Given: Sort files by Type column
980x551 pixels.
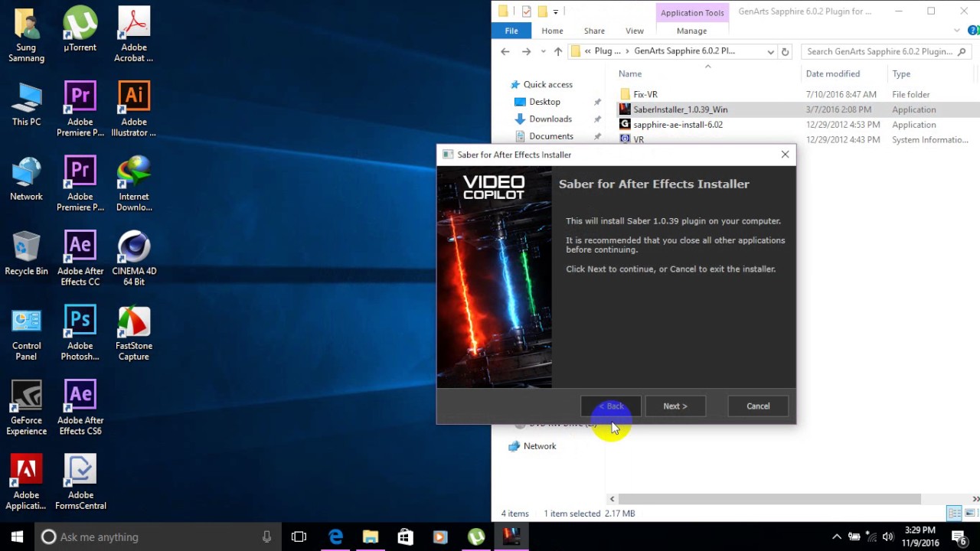Looking at the screenshot, I should point(901,73).
